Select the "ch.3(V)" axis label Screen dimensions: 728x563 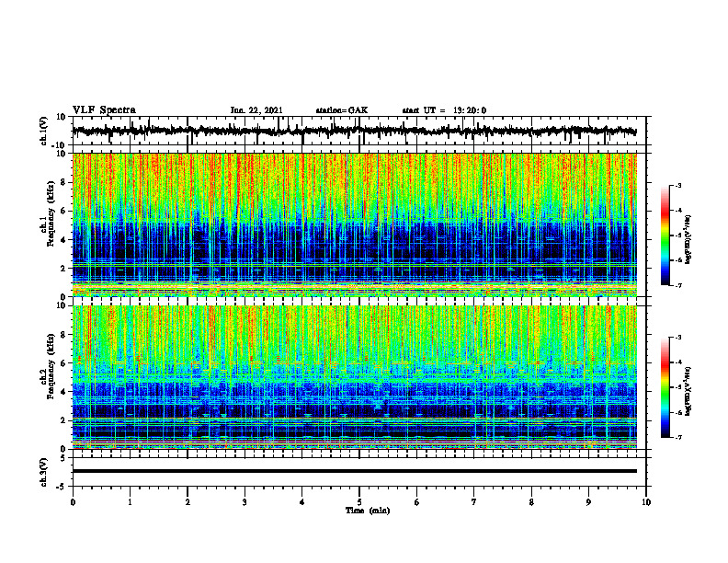42,473
